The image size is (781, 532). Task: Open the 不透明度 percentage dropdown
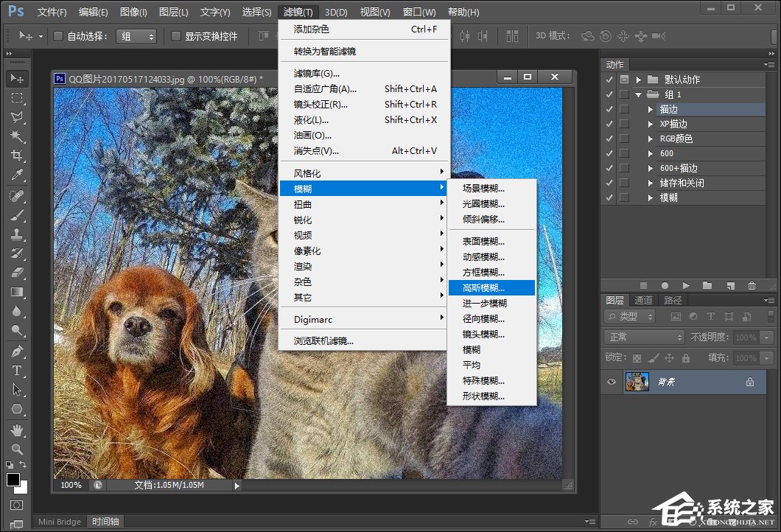point(766,337)
